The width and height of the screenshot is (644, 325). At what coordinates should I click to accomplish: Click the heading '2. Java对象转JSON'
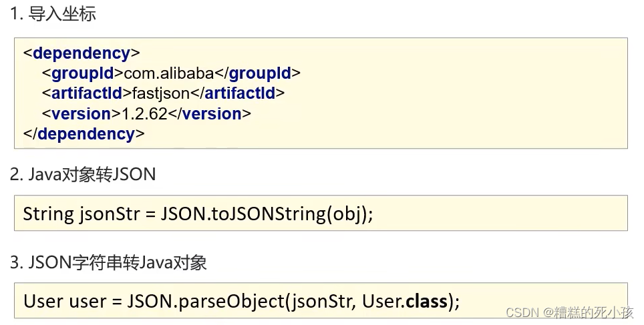tap(83, 174)
